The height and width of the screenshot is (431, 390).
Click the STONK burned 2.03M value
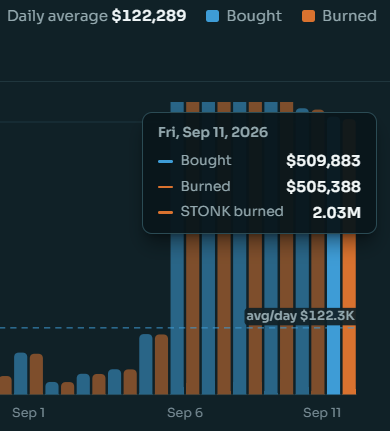click(x=337, y=212)
